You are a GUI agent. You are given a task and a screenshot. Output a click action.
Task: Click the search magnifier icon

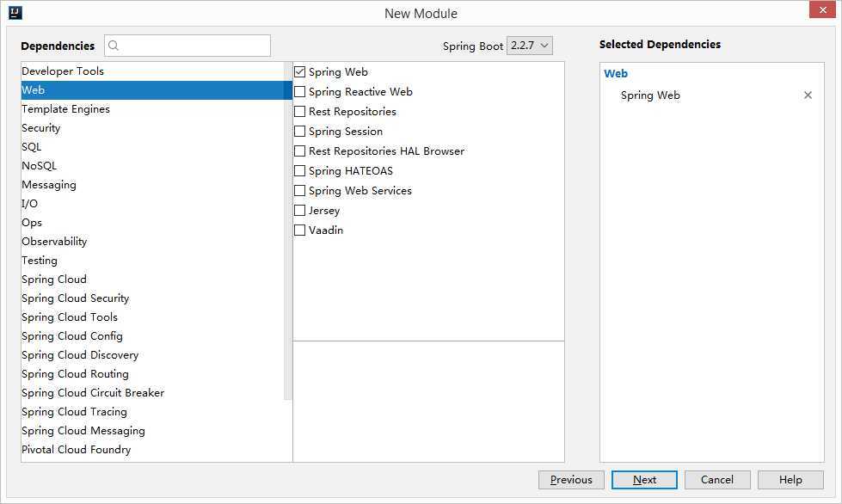point(114,46)
